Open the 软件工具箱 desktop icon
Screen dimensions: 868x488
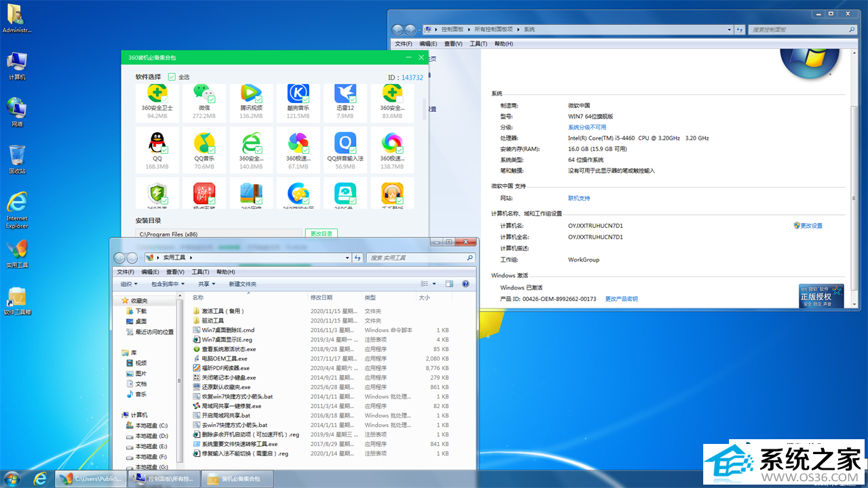coord(17,300)
